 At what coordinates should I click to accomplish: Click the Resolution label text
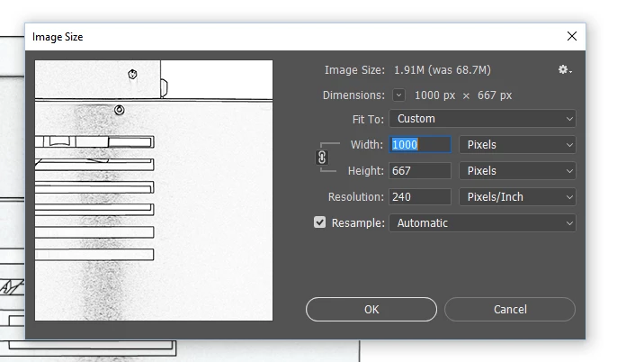pyautogui.click(x=355, y=197)
